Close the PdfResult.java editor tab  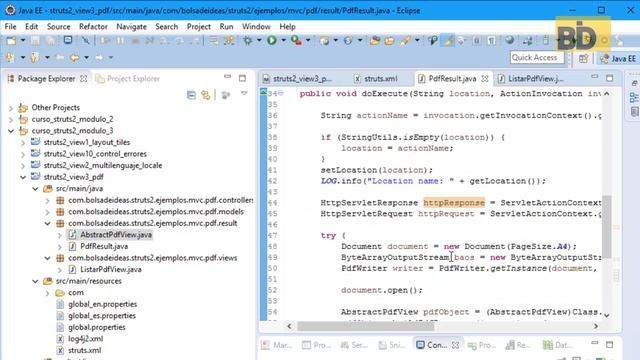[485, 78]
